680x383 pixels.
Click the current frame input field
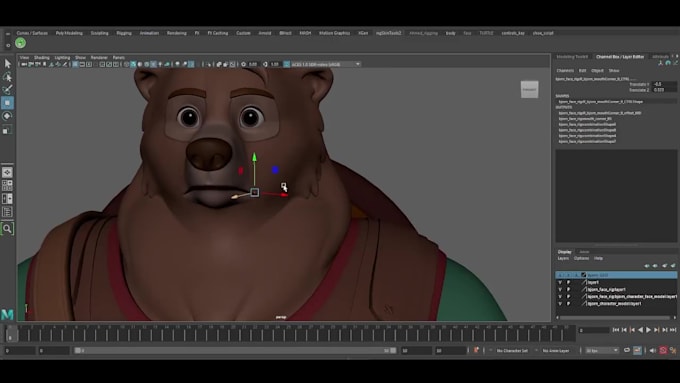[594, 330]
